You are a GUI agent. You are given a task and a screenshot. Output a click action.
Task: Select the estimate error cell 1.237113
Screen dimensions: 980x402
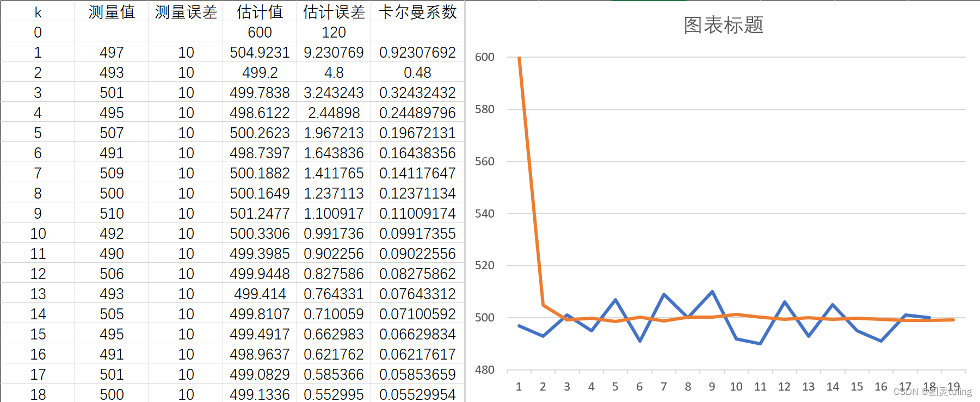tap(334, 193)
